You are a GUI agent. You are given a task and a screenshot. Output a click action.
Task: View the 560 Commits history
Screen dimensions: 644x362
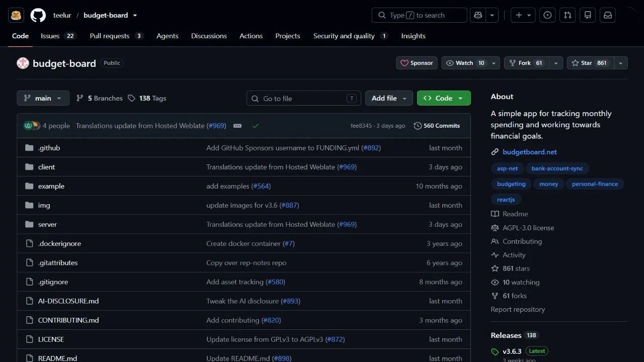pyautogui.click(x=437, y=126)
